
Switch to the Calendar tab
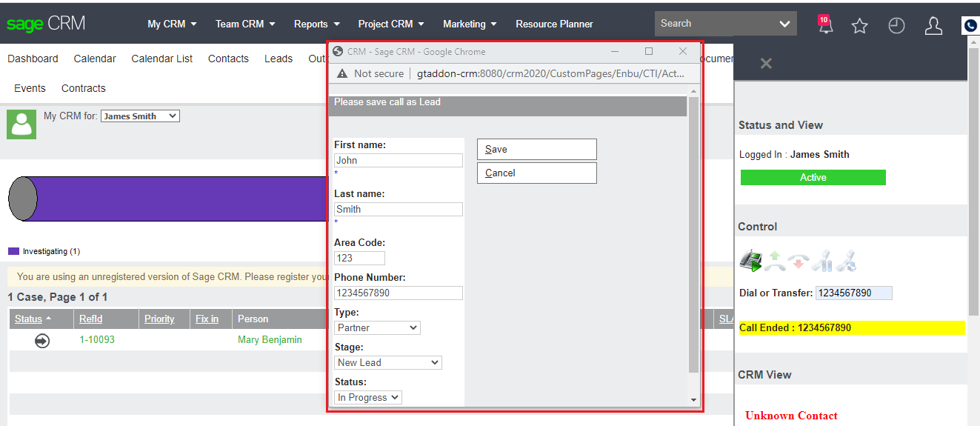click(x=95, y=59)
